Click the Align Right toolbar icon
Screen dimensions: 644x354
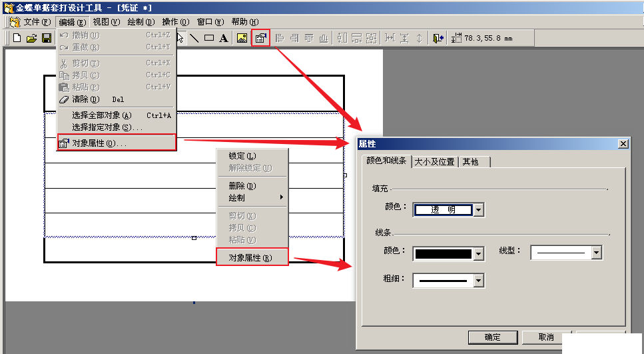point(294,38)
